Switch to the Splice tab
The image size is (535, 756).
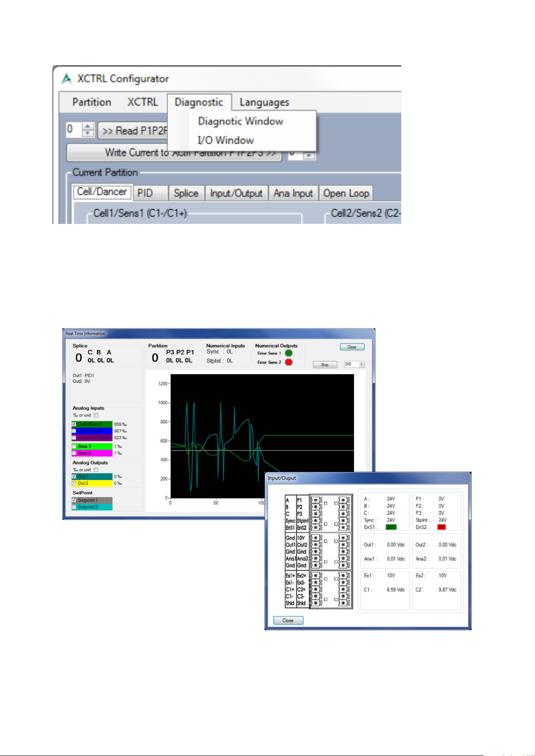pyautogui.click(x=186, y=193)
